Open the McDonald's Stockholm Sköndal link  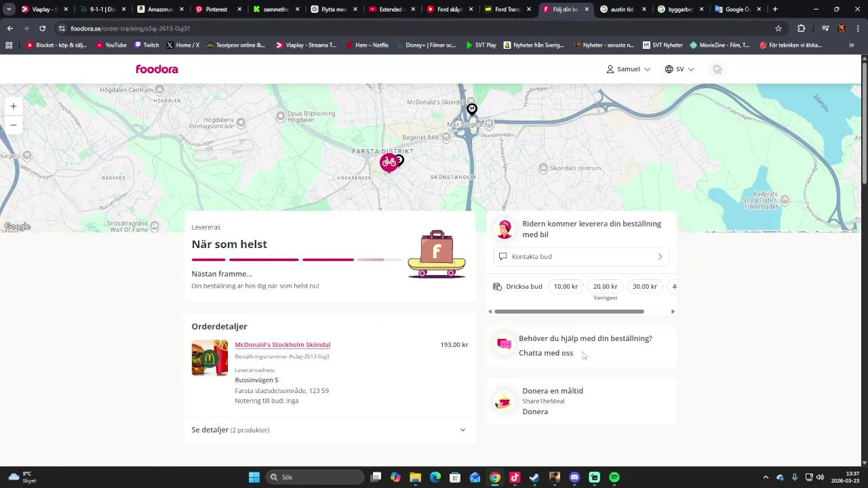pos(283,345)
